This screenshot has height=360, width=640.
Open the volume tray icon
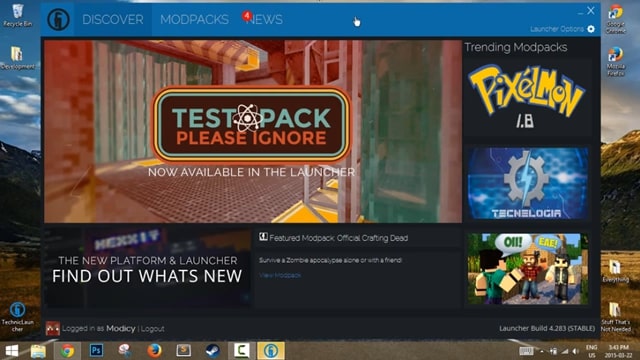(576, 351)
